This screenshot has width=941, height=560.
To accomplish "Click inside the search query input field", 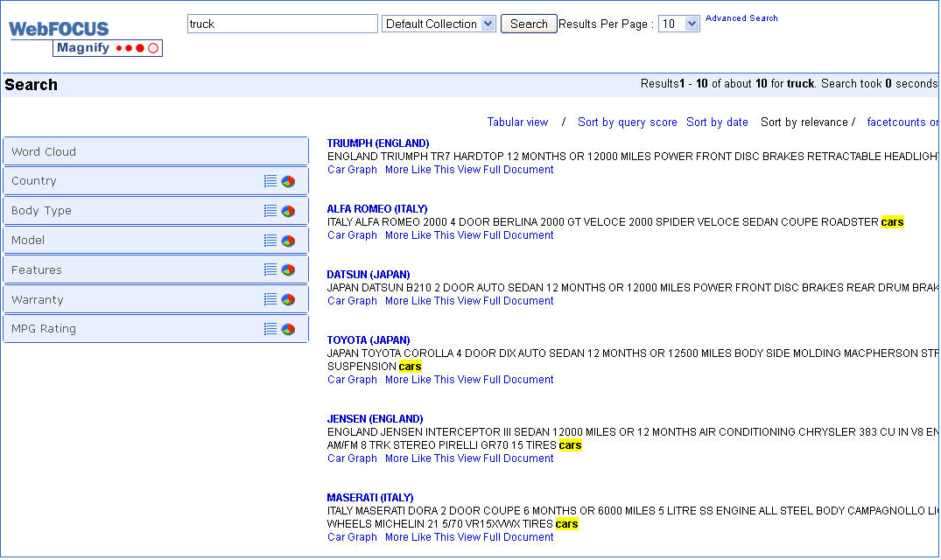I will pos(282,24).
